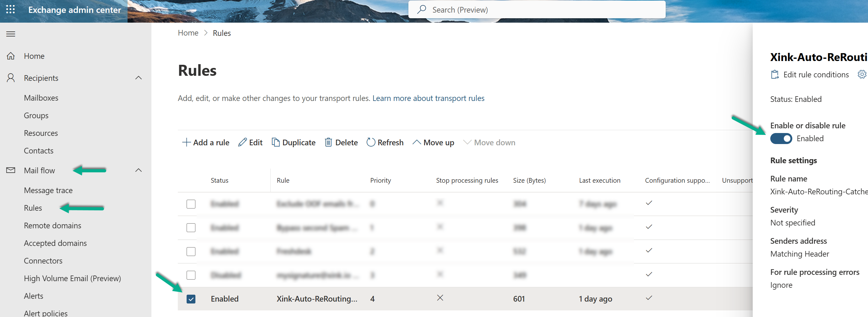Viewport: 868px width, 317px height.
Task: Click the '1 day ago' cell of Xink rule
Action: (595, 298)
